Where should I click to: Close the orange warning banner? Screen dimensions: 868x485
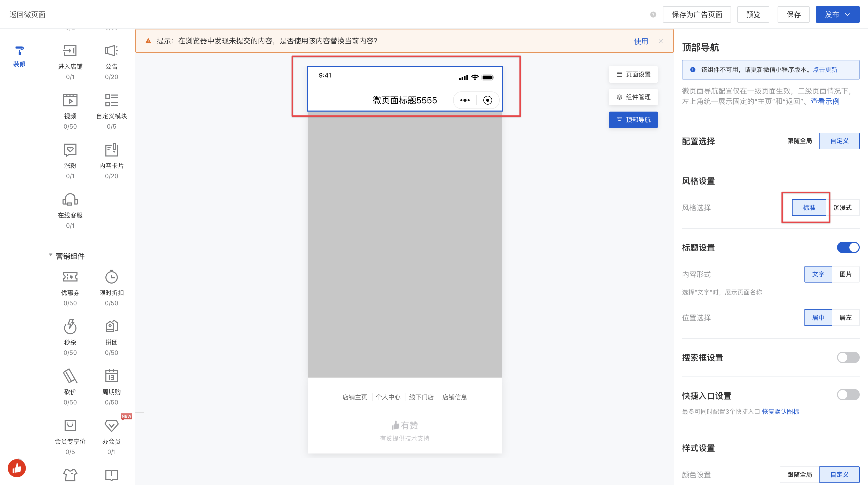(661, 41)
